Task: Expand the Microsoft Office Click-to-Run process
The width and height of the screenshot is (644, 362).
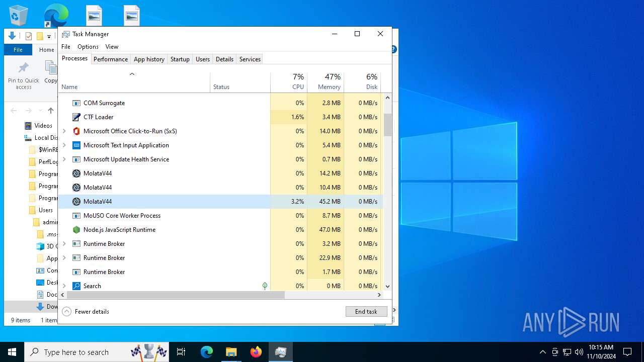Action: click(64, 131)
